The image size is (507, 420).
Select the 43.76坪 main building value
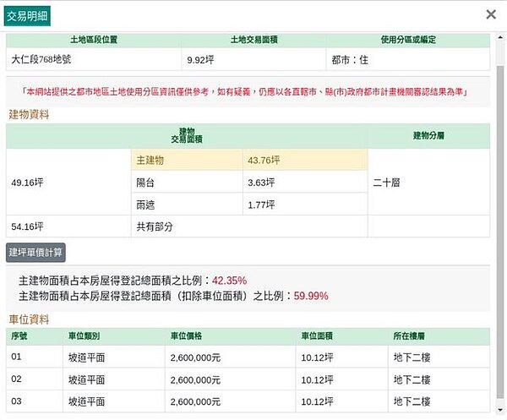coord(305,160)
